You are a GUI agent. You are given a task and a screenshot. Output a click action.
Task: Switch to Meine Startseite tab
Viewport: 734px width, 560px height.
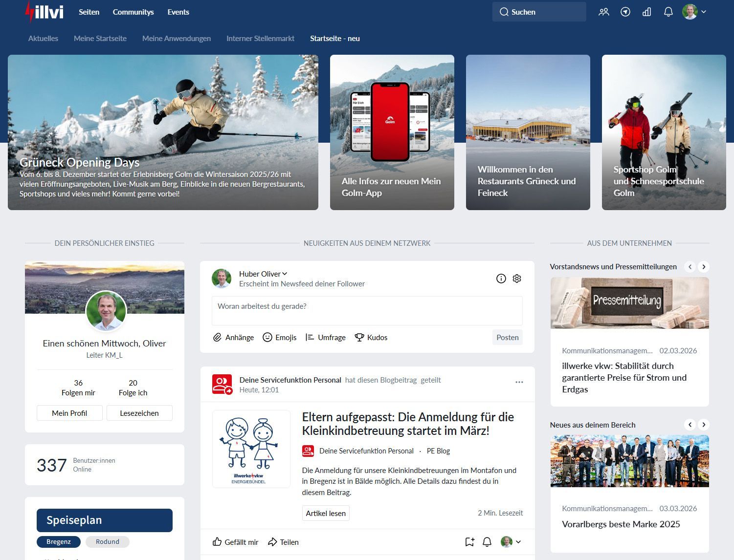pyautogui.click(x=100, y=38)
